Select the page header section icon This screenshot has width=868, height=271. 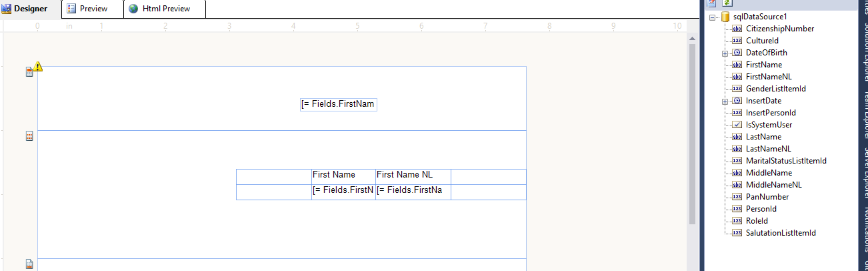point(29,72)
